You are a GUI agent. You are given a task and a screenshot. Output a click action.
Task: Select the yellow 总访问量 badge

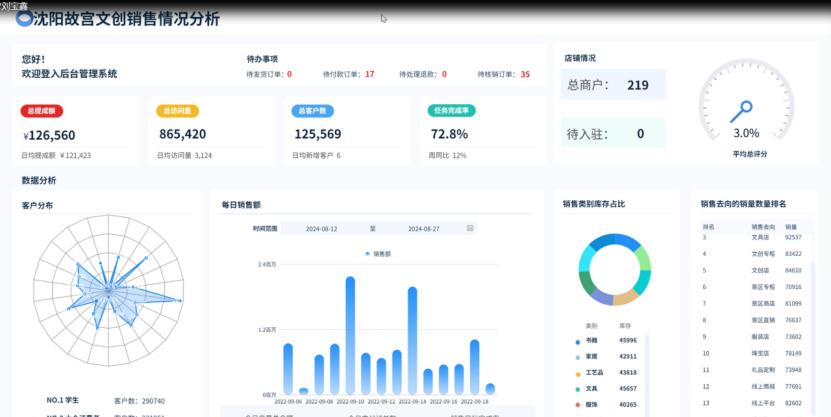click(178, 111)
